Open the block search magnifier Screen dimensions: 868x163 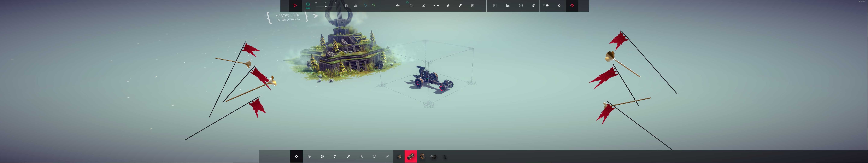387,156
